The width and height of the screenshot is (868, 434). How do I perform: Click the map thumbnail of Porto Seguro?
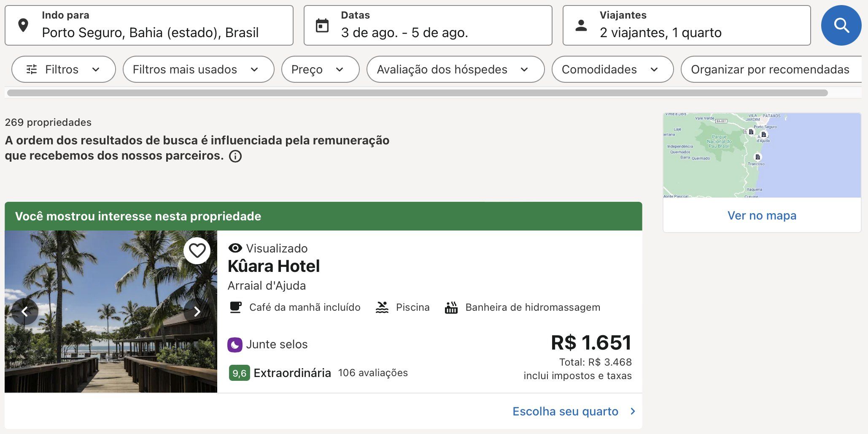click(x=762, y=155)
